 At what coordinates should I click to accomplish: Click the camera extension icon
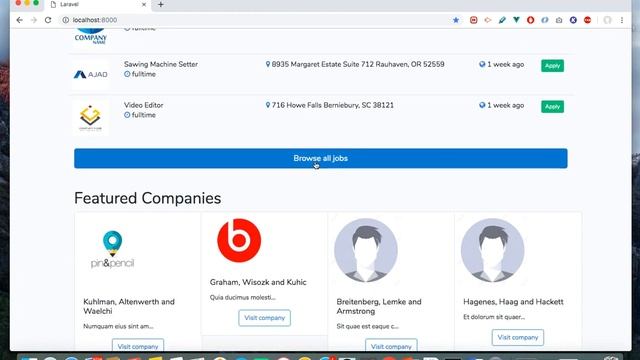[559, 20]
